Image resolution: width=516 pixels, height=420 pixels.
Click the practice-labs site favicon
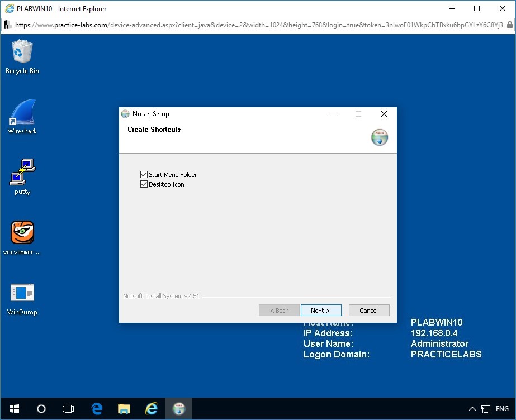[x=7, y=25]
